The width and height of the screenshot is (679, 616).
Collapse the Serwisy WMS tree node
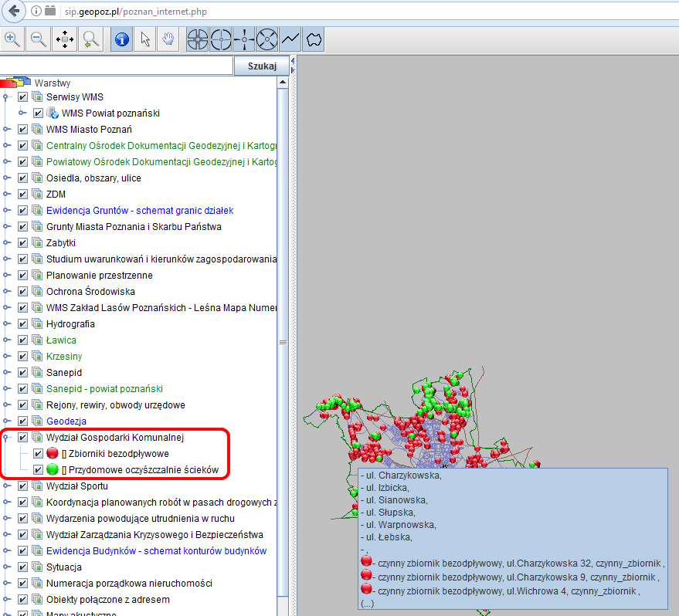click(6, 97)
